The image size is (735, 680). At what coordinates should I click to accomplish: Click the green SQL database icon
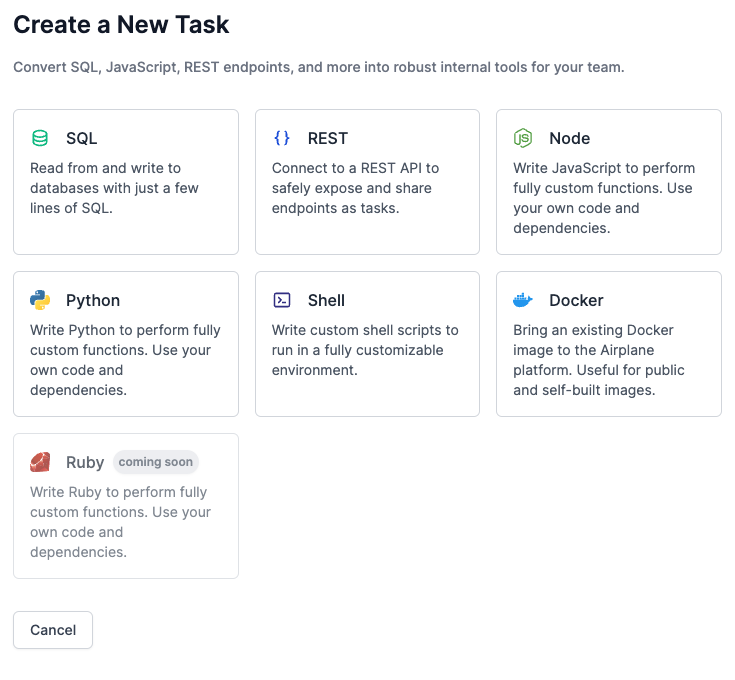click(40, 138)
